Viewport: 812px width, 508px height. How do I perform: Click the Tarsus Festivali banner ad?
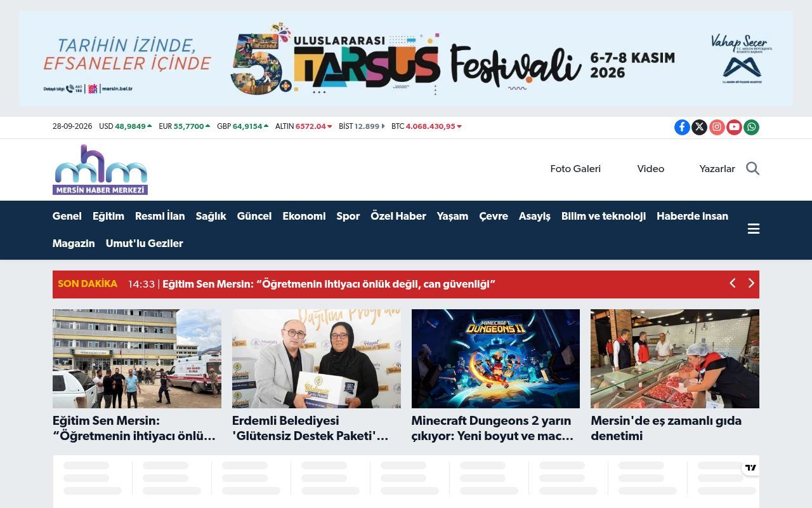point(406,58)
